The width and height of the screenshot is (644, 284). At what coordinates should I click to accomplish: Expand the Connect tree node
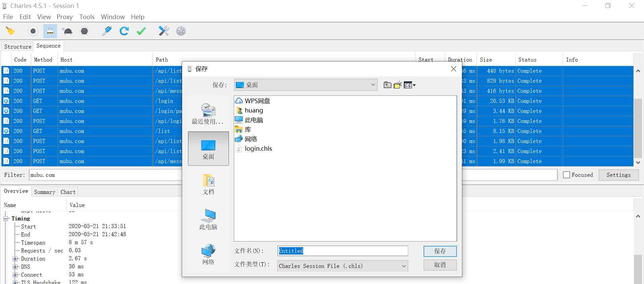pos(15,275)
